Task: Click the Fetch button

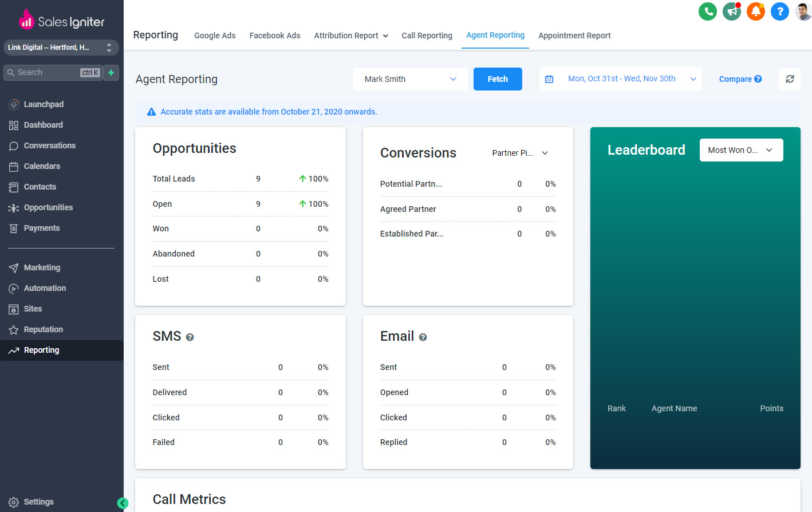Action: (x=498, y=79)
